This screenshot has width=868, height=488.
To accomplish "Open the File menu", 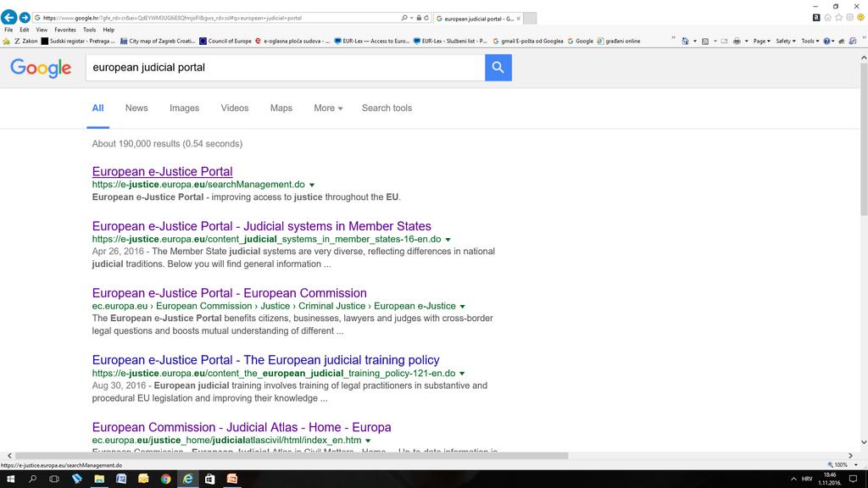I will pyautogui.click(x=8, y=30).
